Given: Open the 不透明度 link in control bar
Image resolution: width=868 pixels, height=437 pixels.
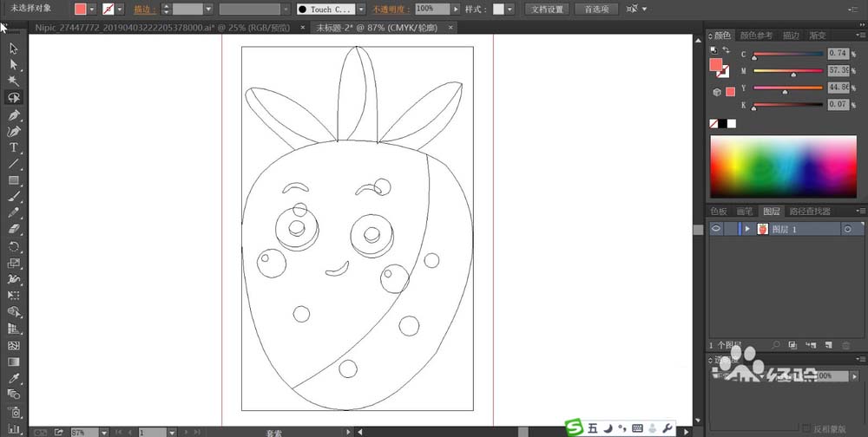Looking at the screenshot, I should pos(391,10).
